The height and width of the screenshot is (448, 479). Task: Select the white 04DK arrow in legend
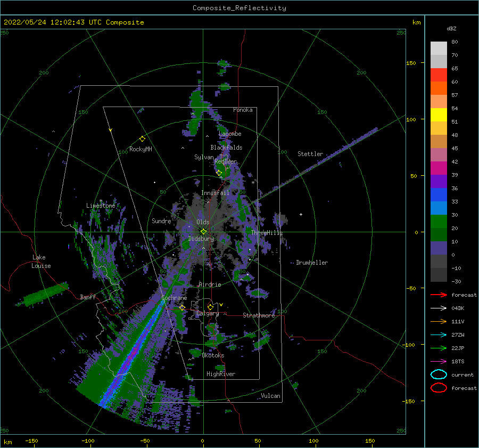point(439,308)
